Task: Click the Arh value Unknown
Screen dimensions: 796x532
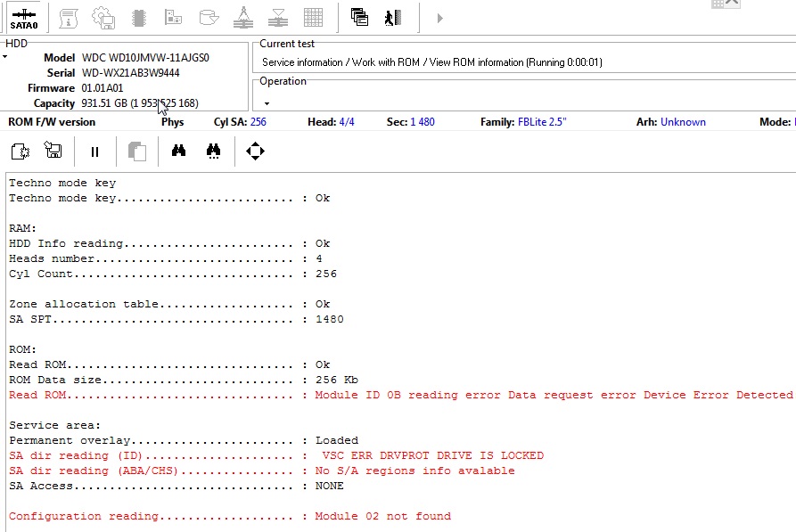Action: (x=683, y=122)
